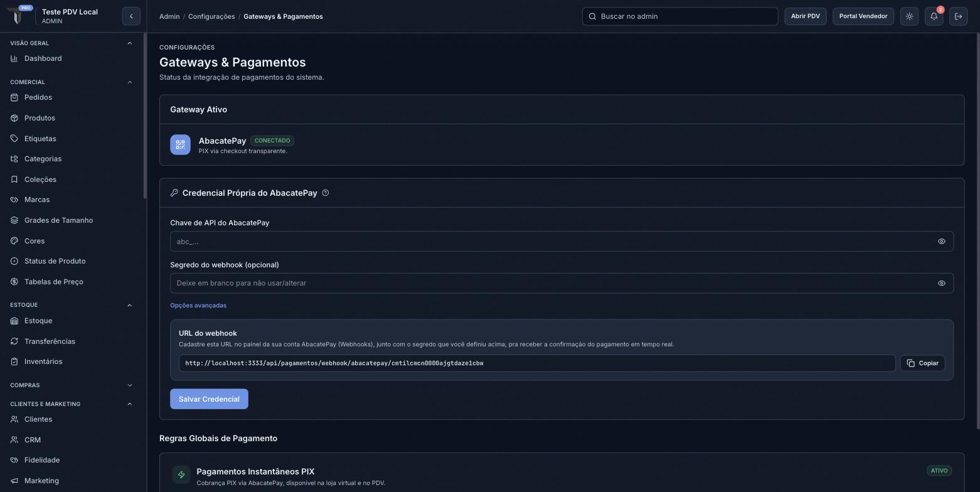Click the help icon beside Credencial Própria
The width and height of the screenshot is (980, 492).
(x=326, y=193)
